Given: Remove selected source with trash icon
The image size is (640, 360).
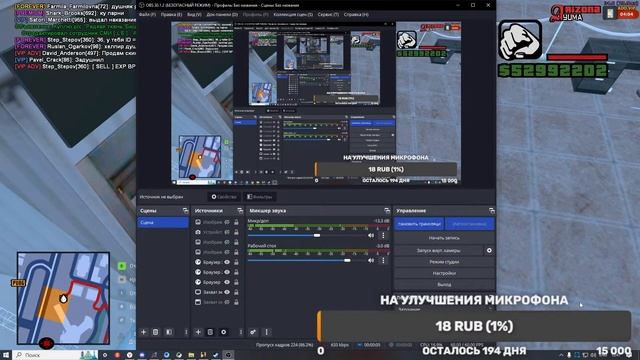Looking at the screenshot, I should click(x=210, y=332).
